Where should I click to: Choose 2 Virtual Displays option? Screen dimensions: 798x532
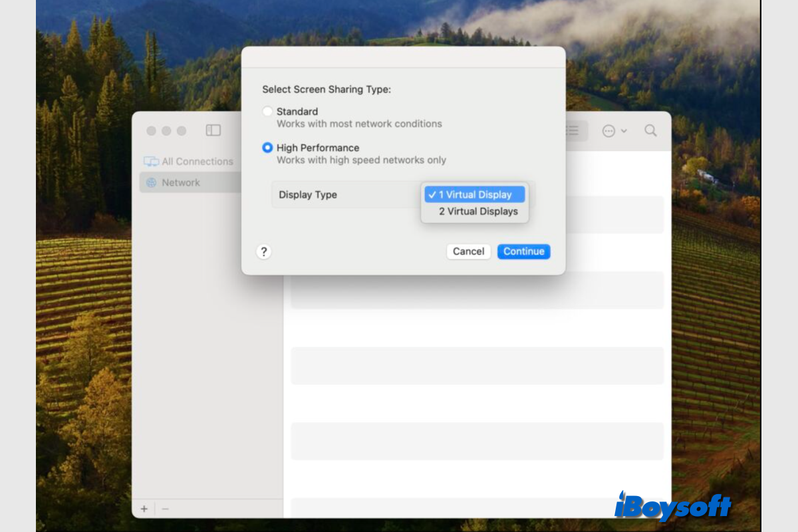pos(477,211)
